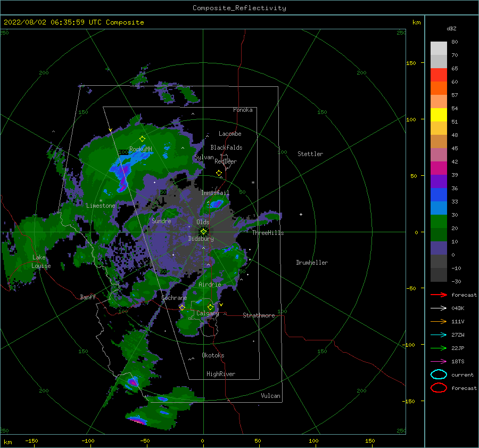Click the Lake Louise label

pyautogui.click(x=41, y=262)
